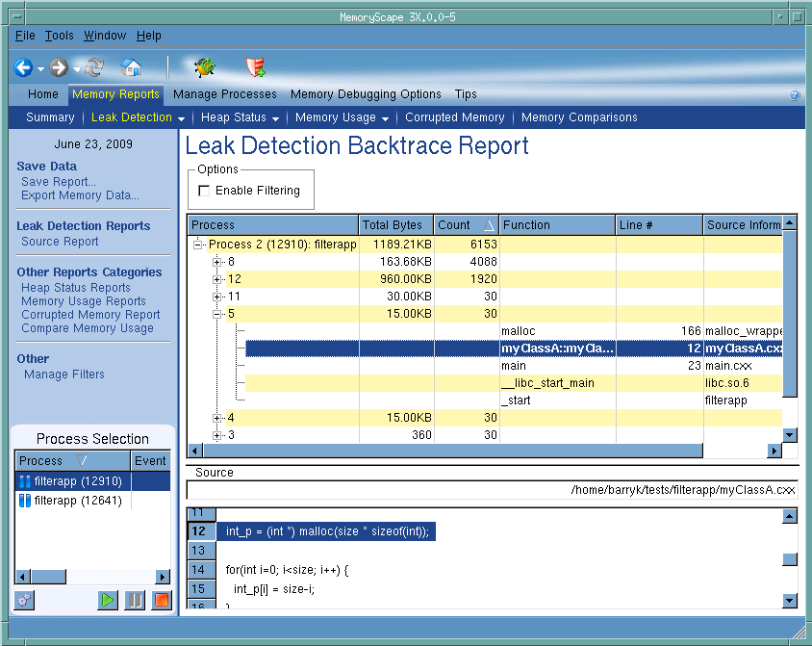Go to the home house icon
Screen dimensions: 812x646
[x=131, y=67]
